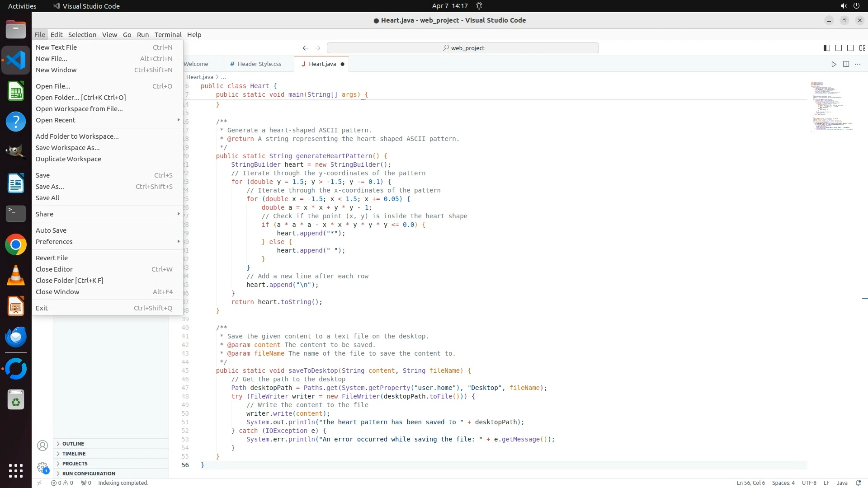Toggle the bottom panel layout icon
The height and width of the screenshot is (488, 868).
tap(838, 48)
